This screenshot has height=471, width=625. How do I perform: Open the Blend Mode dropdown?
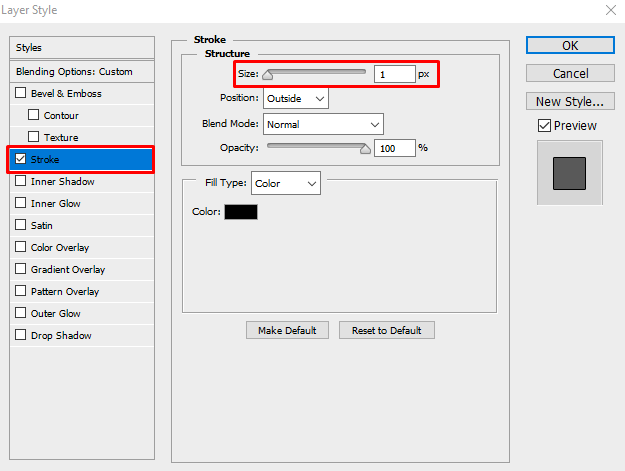pos(323,124)
